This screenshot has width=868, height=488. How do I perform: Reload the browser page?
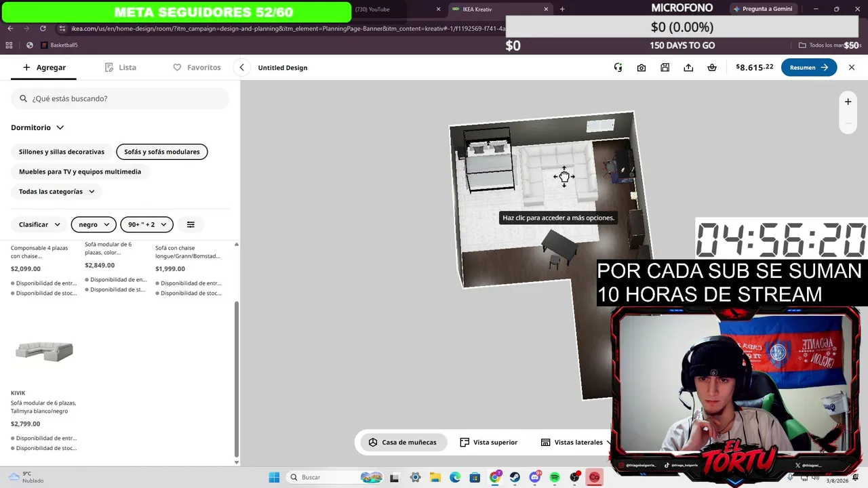pos(43,28)
